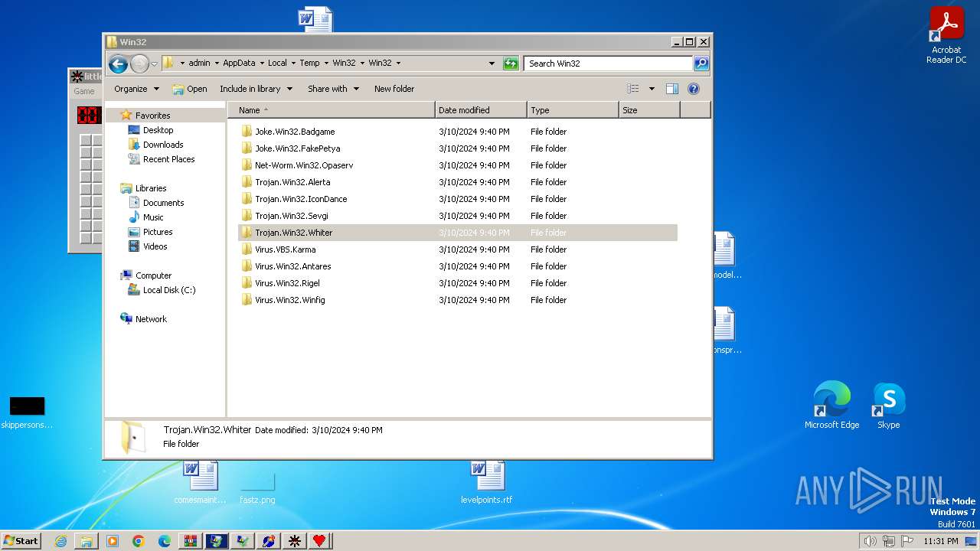Screen dimensions: 980x551
Task: Sort by the Size column header
Action: (649, 110)
